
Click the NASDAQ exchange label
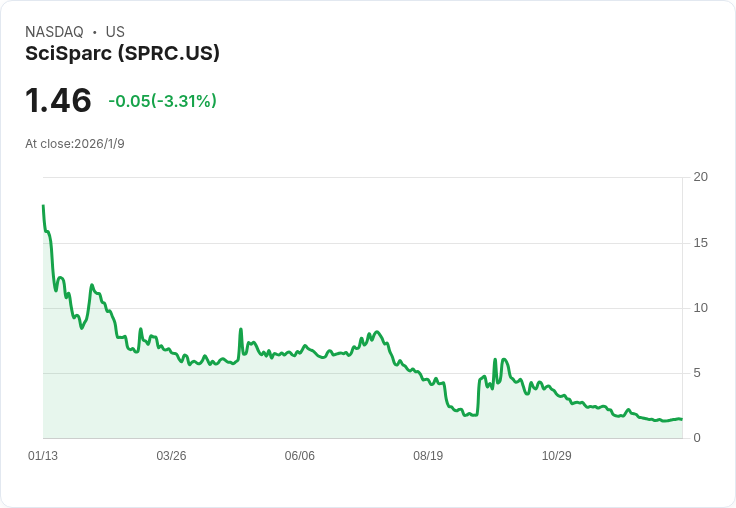(x=54, y=32)
